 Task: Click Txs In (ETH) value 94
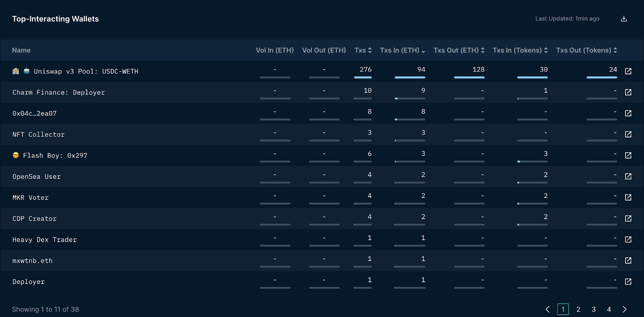click(421, 70)
